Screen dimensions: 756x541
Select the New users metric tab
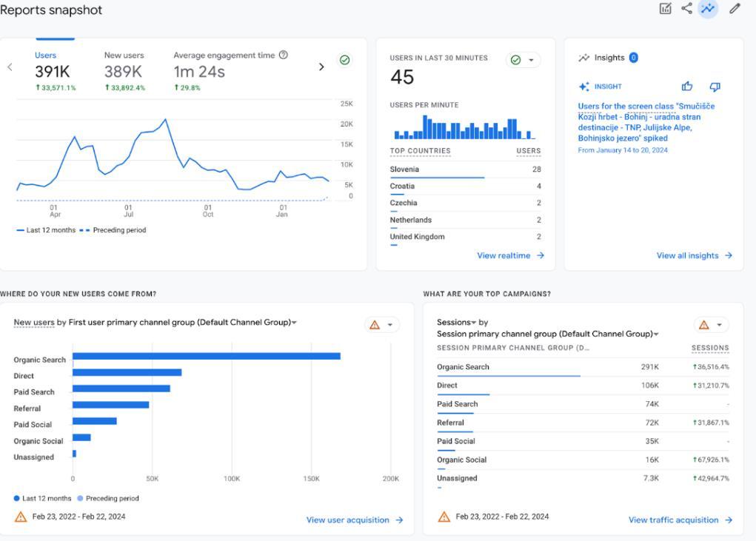pyautogui.click(x=124, y=55)
